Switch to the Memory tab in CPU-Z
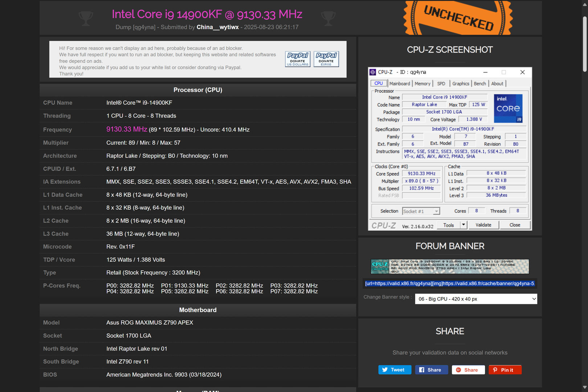 tap(422, 83)
